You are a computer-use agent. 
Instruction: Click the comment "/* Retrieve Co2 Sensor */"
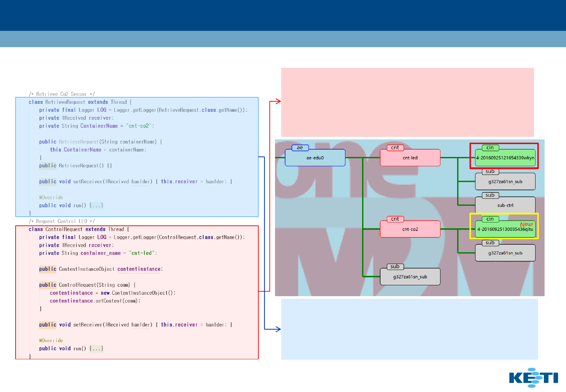pyautogui.click(x=62, y=94)
